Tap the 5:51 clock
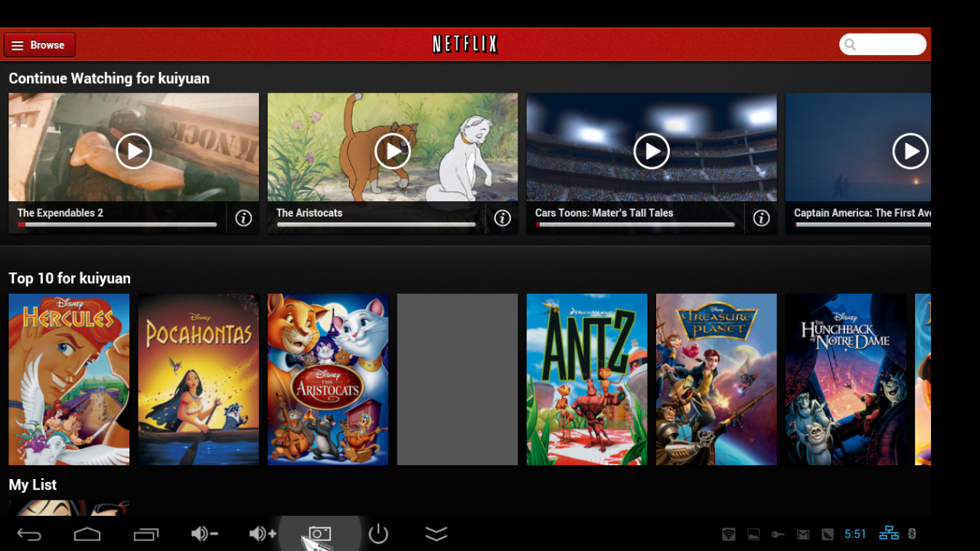 tap(855, 534)
